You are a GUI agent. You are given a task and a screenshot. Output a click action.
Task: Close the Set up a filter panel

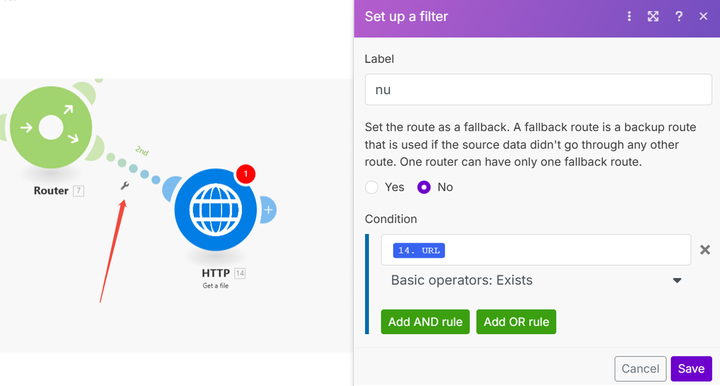(703, 17)
